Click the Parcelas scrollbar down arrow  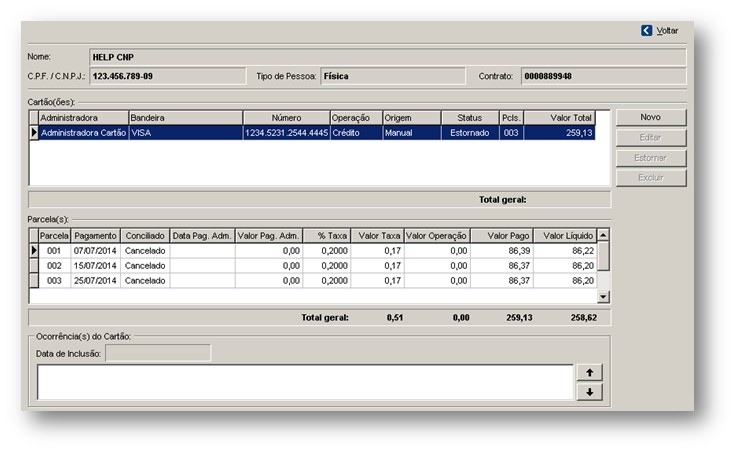603,297
